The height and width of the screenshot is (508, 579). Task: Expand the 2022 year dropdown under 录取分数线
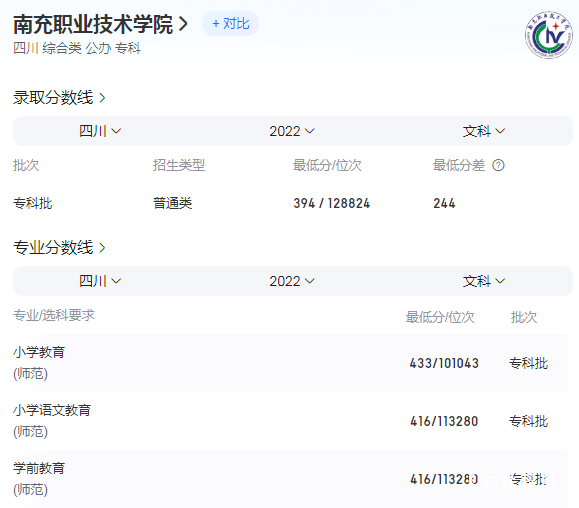292,131
